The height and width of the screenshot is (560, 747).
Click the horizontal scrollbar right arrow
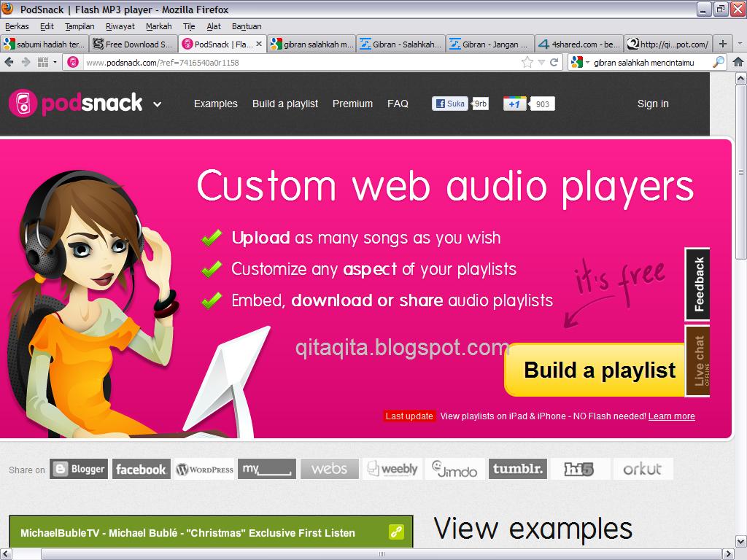(729, 554)
